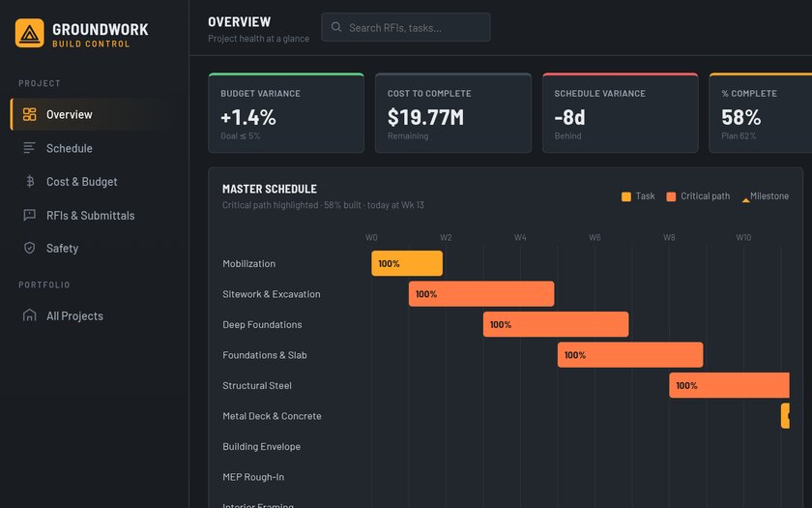Viewport: 812px width, 508px height.
Task: Select the Budget Variance card
Action: (x=286, y=113)
